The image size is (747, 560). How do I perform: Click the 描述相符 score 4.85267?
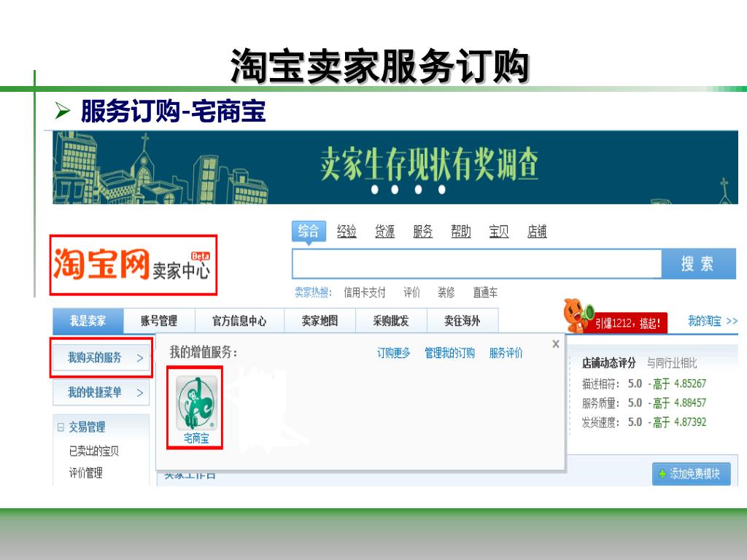[x=690, y=384]
